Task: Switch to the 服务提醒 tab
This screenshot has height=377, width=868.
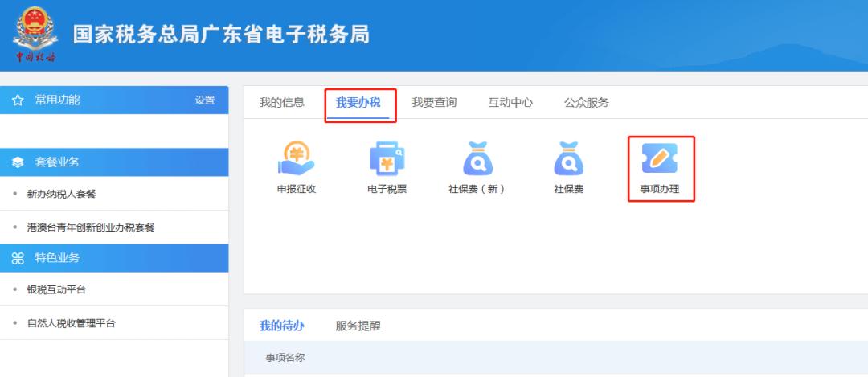Action: [x=358, y=326]
